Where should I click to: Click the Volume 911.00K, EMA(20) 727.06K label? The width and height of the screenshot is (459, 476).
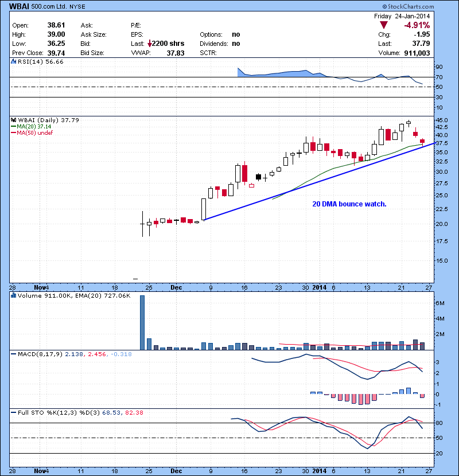[74, 296]
